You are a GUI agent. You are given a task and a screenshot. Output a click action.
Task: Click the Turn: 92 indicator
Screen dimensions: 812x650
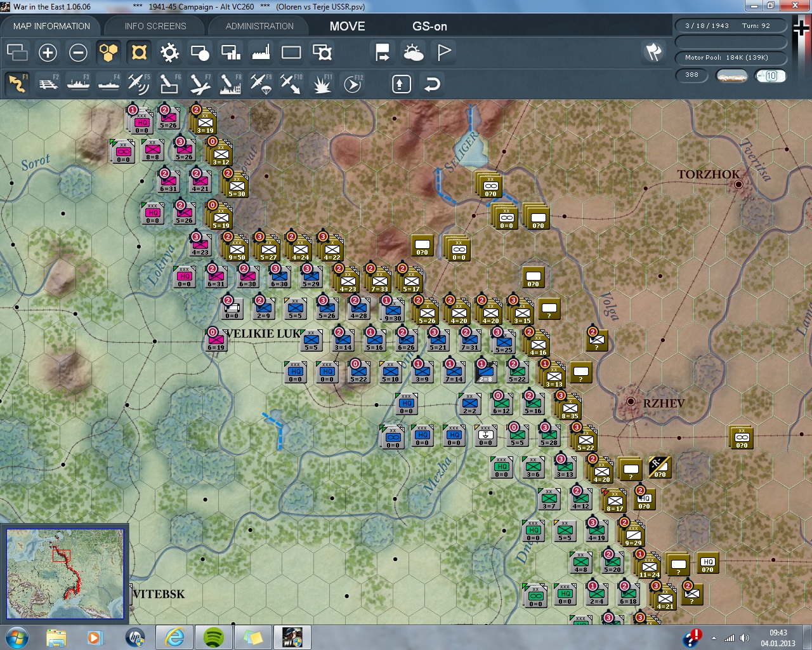(x=756, y=25)
